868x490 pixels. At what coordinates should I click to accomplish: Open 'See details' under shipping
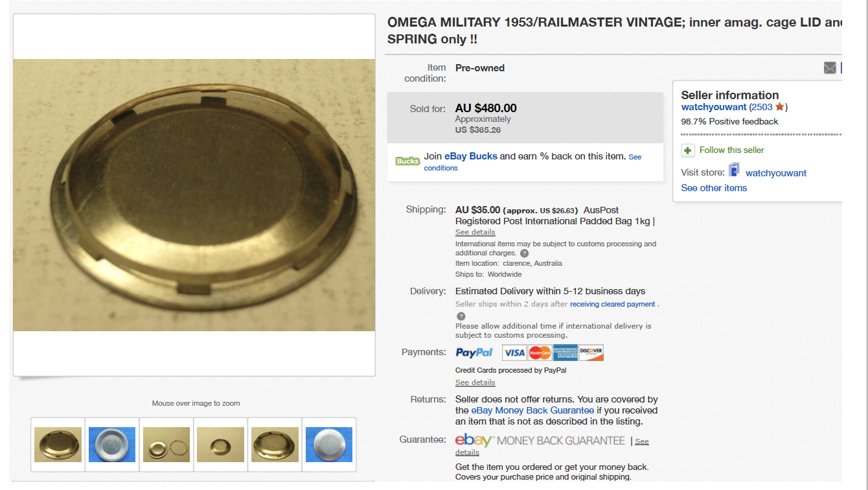(x=475, y=232)
